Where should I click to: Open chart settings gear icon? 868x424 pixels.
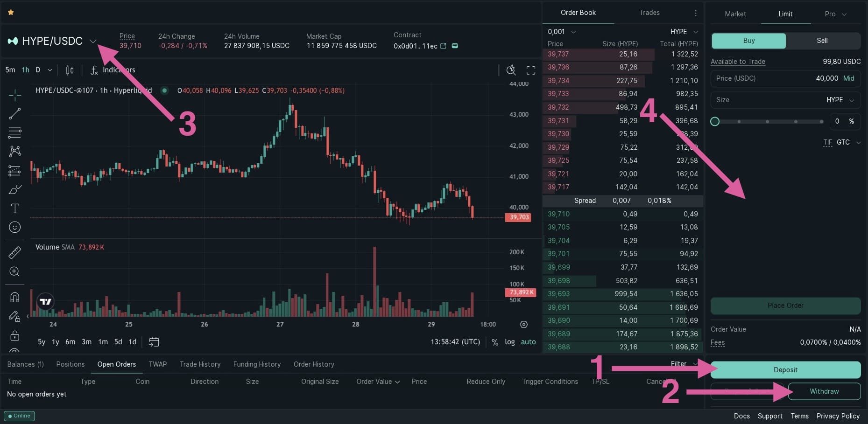pos(524,324)
